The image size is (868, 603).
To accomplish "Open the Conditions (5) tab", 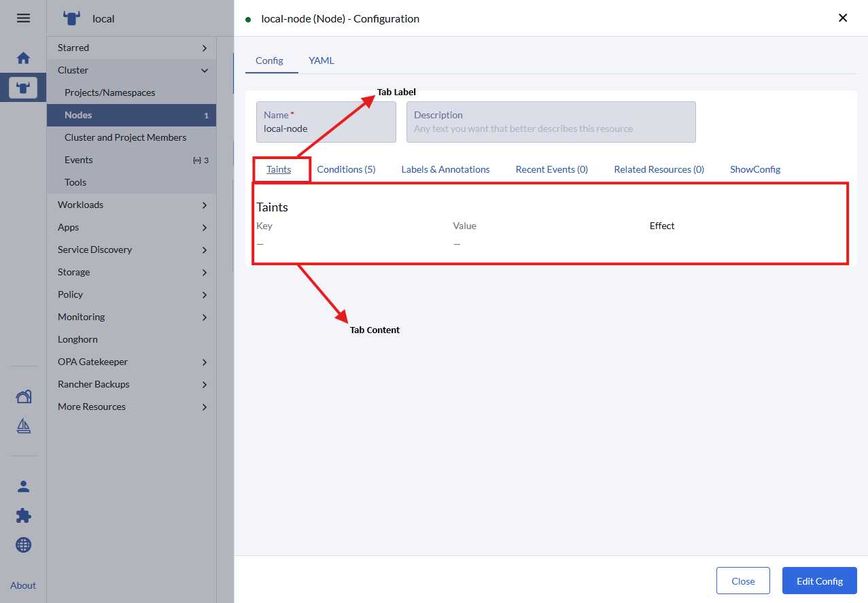I will (x=346, y=169).
